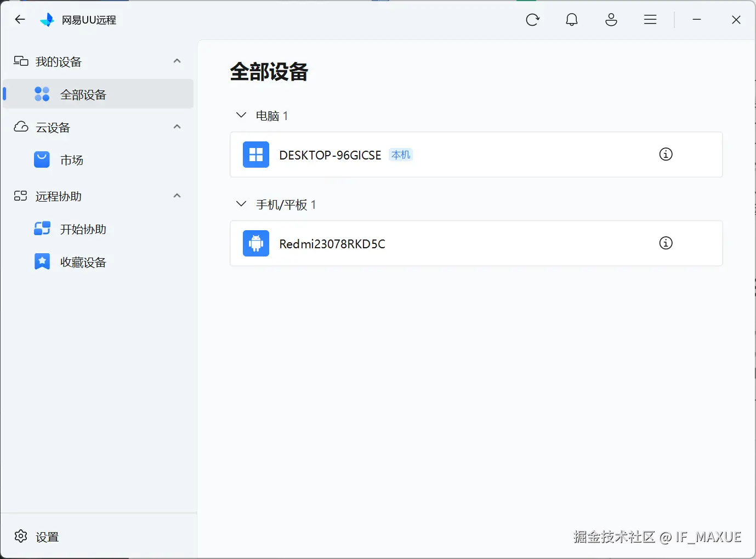Go back with the left arrow icon
Screen dimensions: 756x559
[20, 20]
